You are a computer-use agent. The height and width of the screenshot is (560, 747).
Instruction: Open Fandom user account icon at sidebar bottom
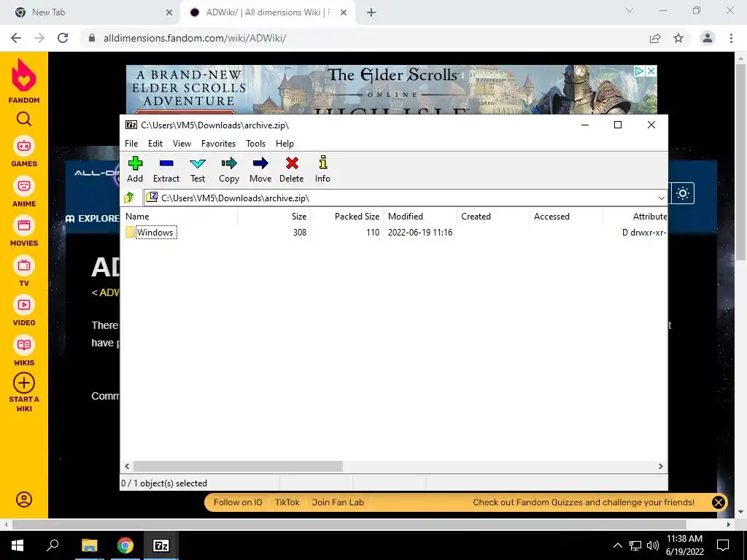tap(24, 499)
